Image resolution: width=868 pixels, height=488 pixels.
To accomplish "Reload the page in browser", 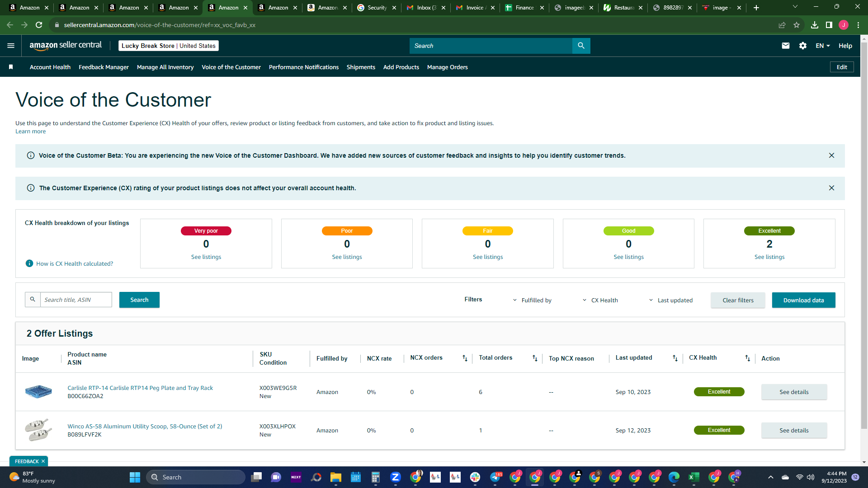I will coord(39,25).
